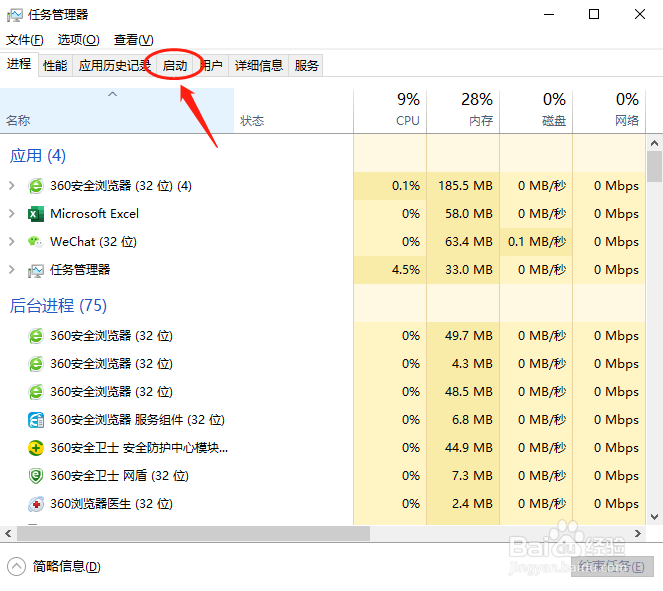
Task: Click the 4.5% CPU cell
Action: [x=390, y=270]
